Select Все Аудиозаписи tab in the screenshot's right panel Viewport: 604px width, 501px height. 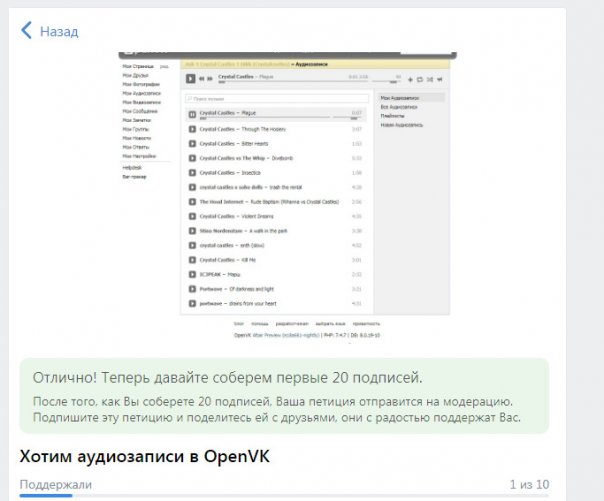[x=399, y=107]
